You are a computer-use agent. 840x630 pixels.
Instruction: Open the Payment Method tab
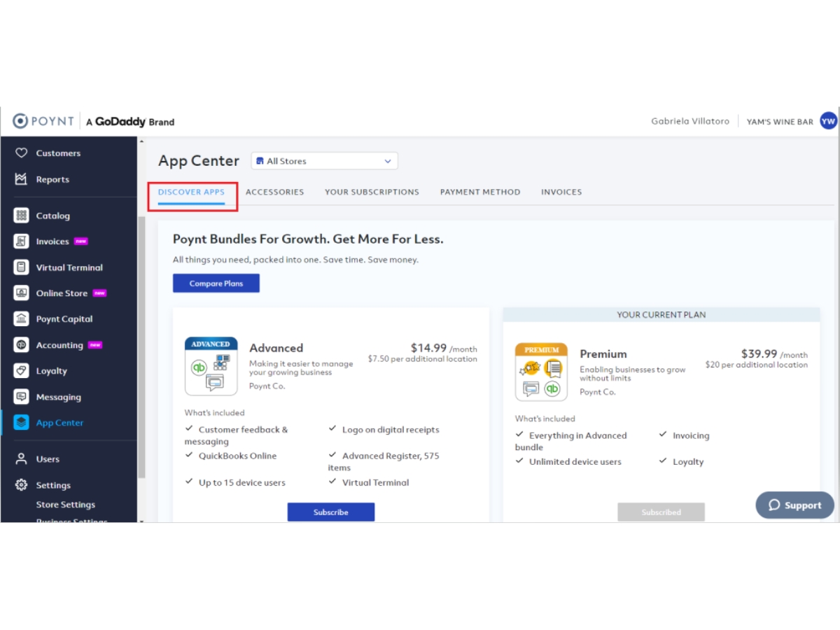480,192
